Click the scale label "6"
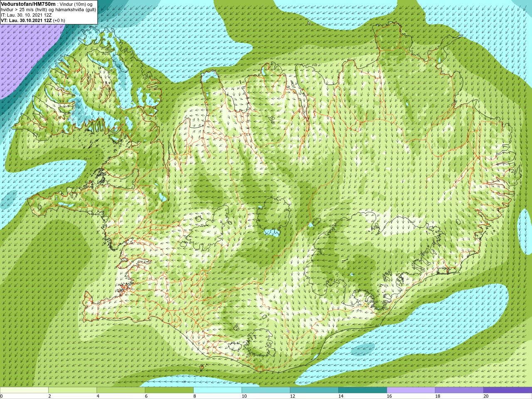 tap(146, 396)
